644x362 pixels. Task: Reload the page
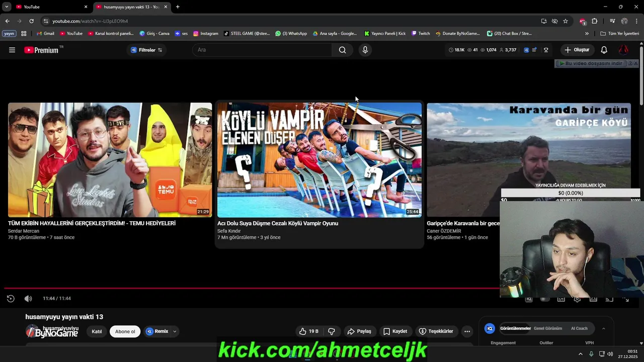coord(31,21)
